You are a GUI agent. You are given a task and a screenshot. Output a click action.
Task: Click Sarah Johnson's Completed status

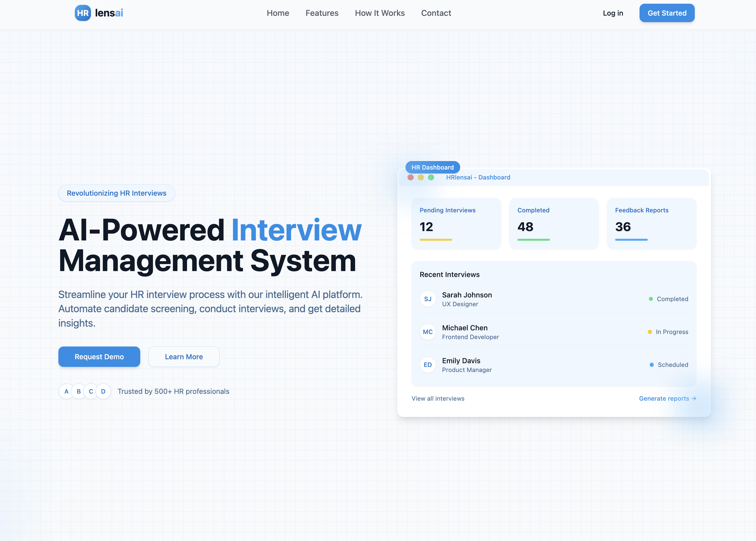(x=672, y=299)
